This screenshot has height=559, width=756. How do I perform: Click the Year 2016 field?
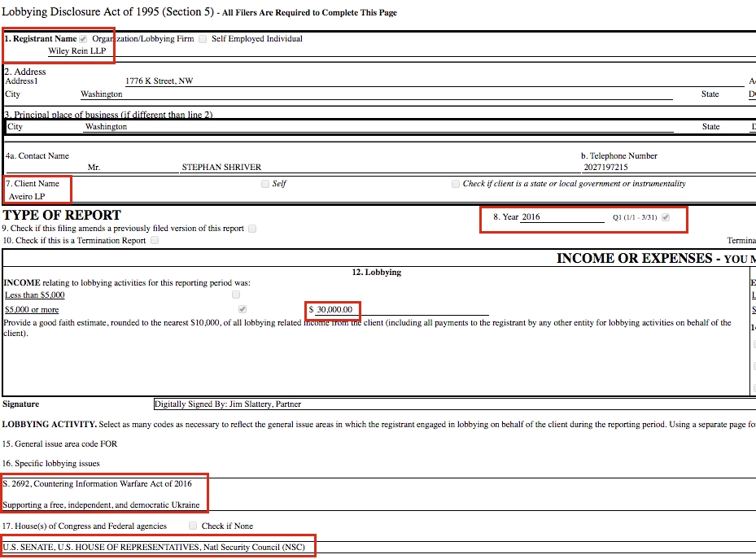(562, 217)
